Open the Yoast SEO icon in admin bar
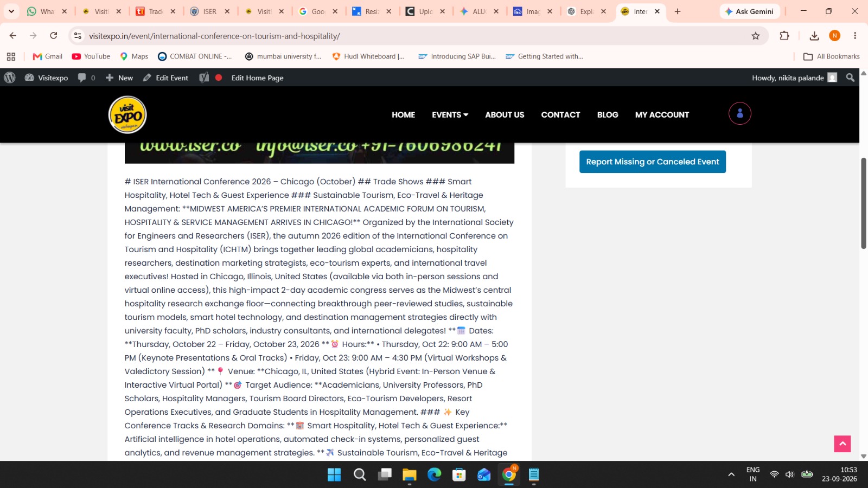Viewport: 868px width, 488px height. tap(204, 78)
